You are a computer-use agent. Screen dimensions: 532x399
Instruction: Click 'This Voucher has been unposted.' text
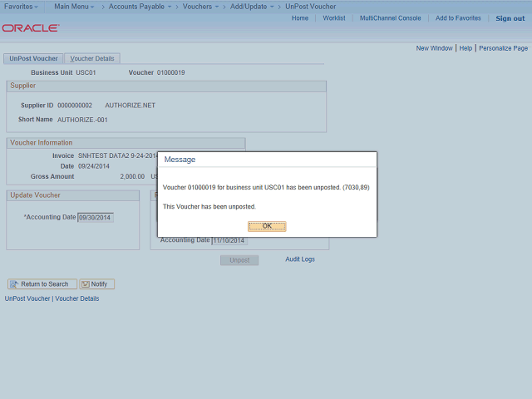click(x=209, y=207)
